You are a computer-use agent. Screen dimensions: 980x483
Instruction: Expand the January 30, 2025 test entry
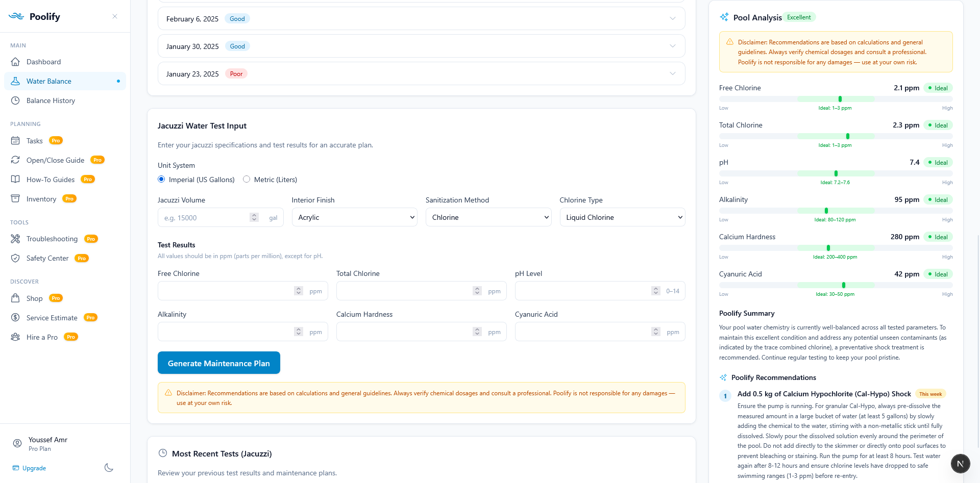coord(422,46)
